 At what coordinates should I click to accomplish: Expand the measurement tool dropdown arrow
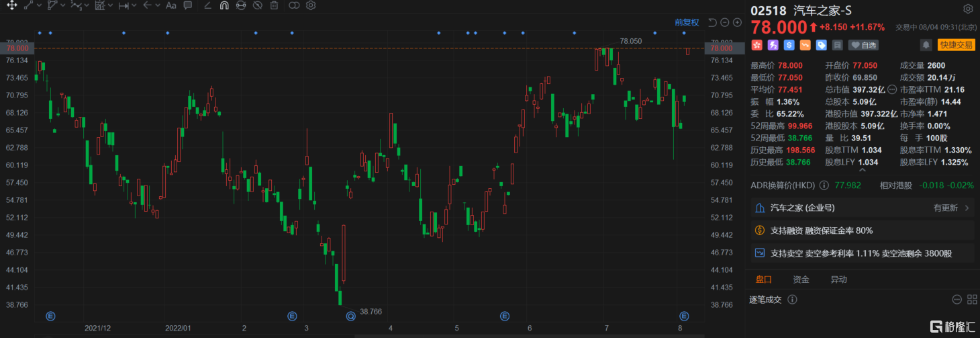[x=134, y=5]
